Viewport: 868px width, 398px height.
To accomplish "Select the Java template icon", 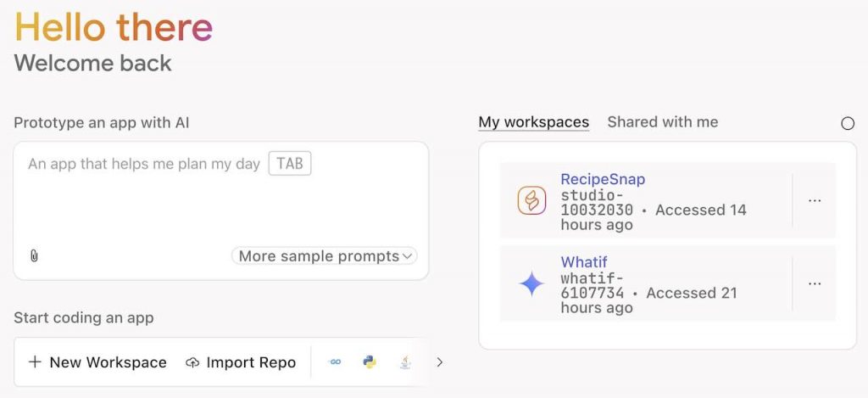I will click(x=405, y=362).
